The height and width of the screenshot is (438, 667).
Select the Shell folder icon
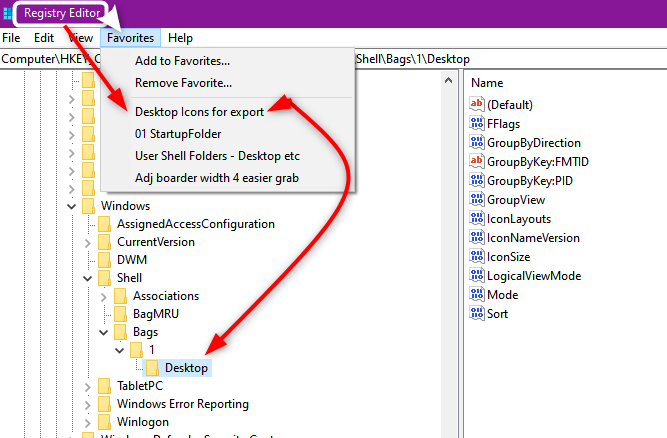pyautogui.click(x=105, y=278)
